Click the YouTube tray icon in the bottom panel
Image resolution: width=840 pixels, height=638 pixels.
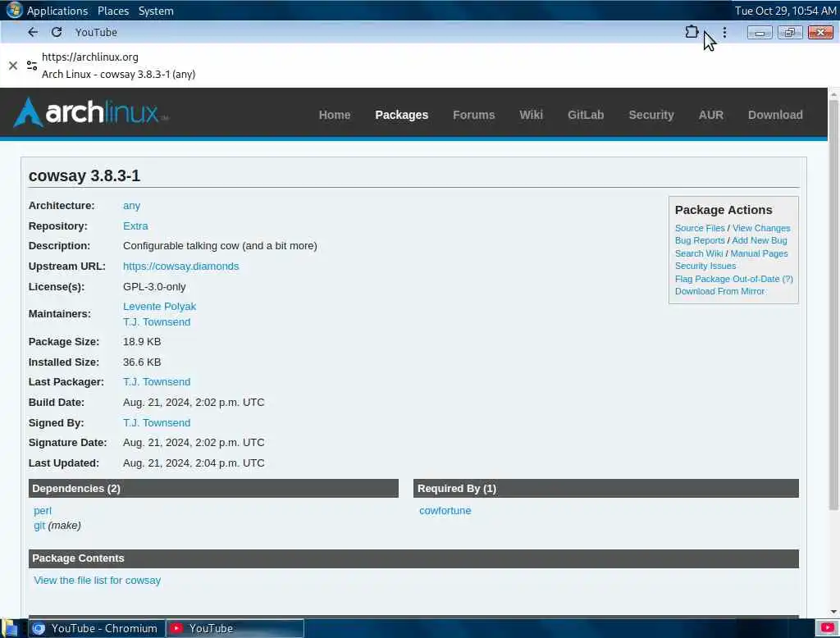point(827,627)
